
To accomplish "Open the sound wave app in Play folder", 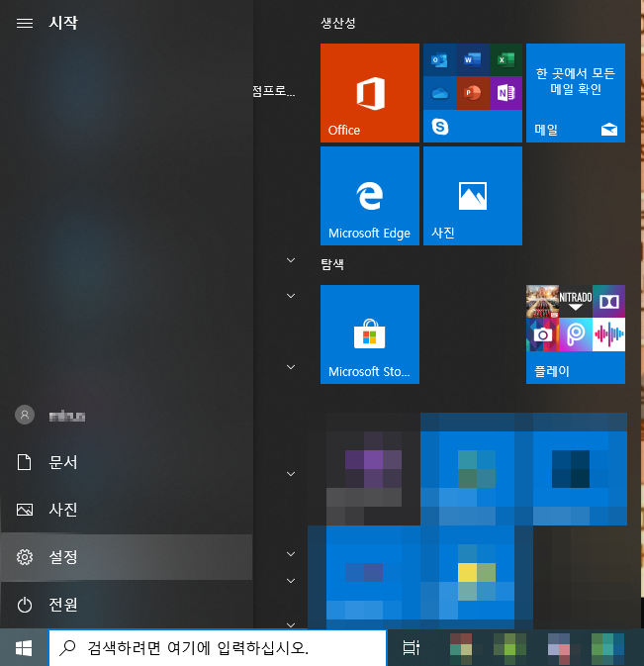I will (608, 334).
